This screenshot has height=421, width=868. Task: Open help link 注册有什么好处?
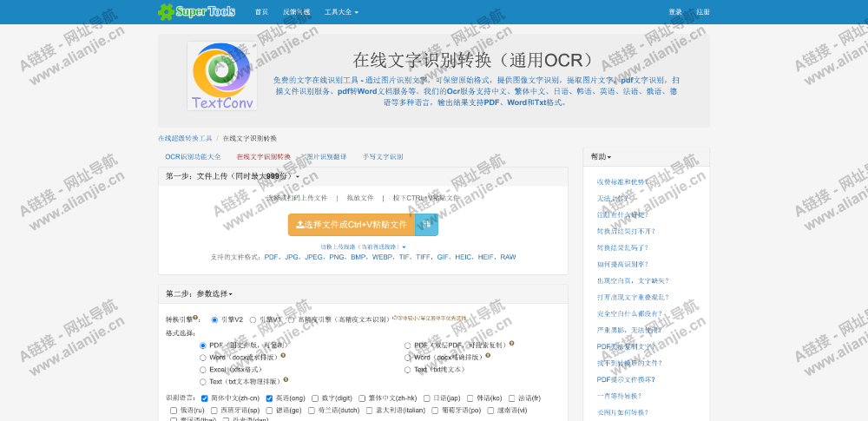pyautogui.click(x=622, y=215)
